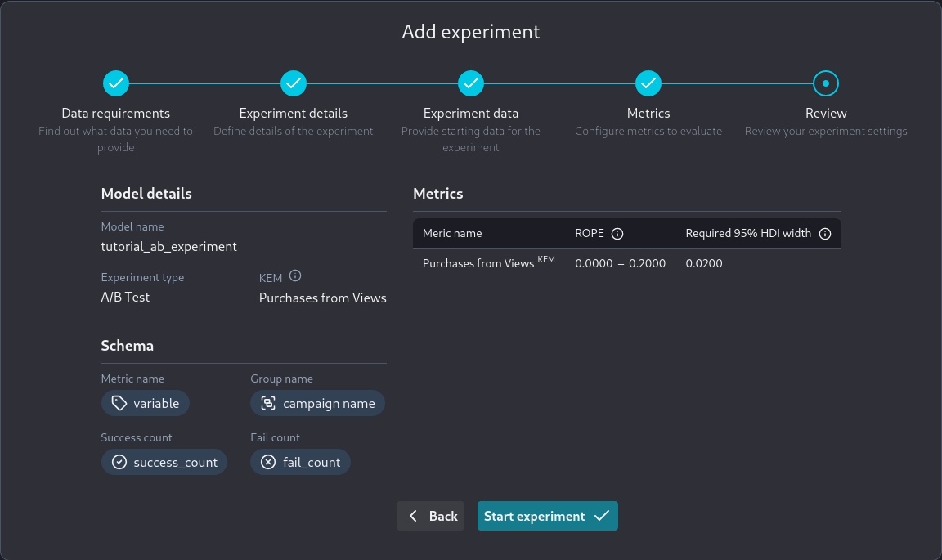Open the Experiment details step label
The image size is (942, 560).
pyautogui.click(x=293, y=114)
